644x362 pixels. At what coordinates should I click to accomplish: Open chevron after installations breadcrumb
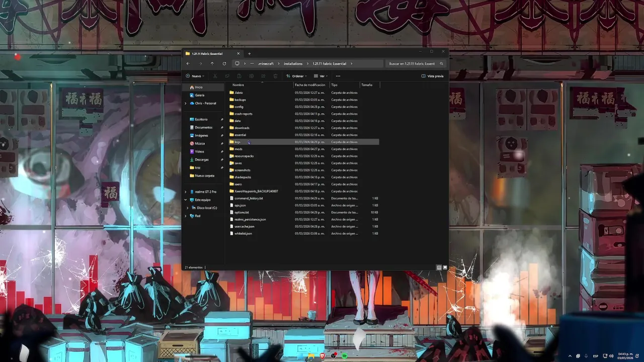[x=307, y=64]
